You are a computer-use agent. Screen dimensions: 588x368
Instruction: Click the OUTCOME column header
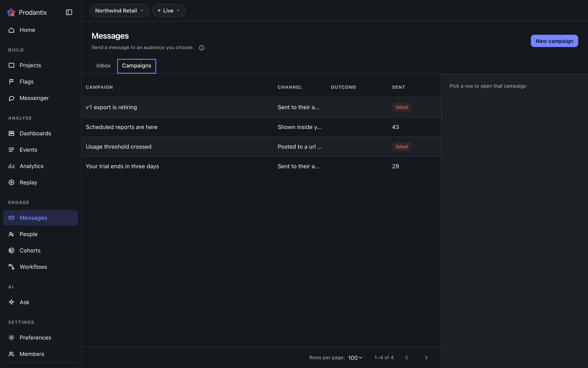coord(343,87)
